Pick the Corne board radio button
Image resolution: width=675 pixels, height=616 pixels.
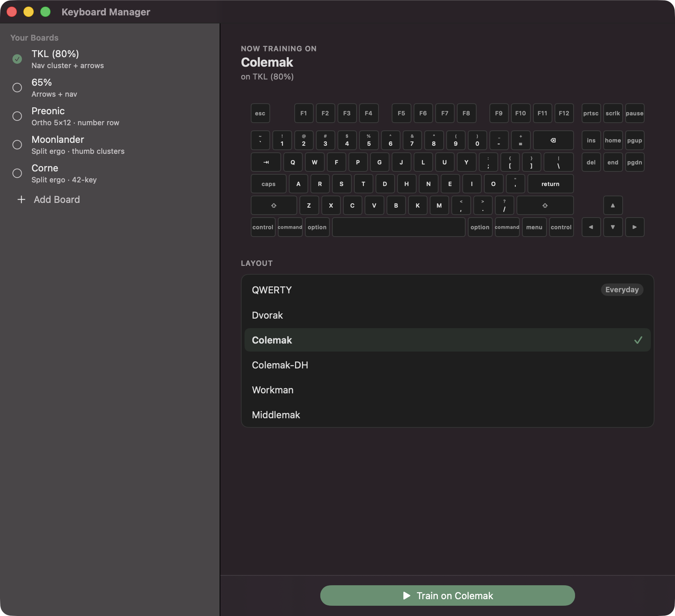[x=17, y=173]
